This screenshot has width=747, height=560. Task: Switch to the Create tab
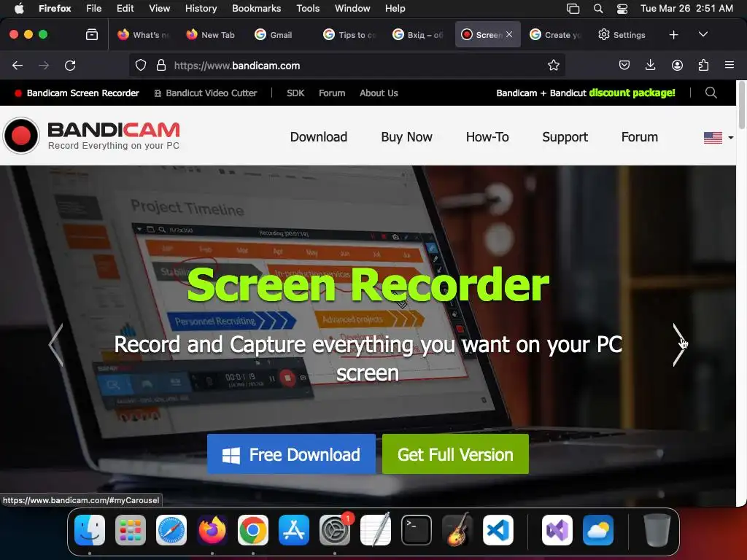pos(556,35)
